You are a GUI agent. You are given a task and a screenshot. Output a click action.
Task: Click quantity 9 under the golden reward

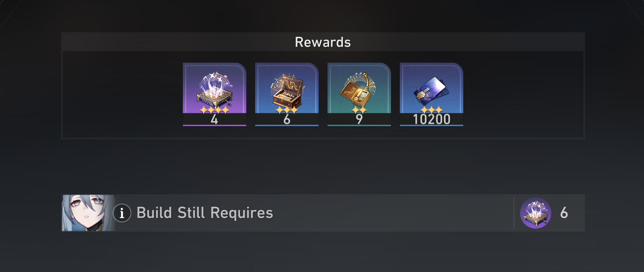[359, 119]
